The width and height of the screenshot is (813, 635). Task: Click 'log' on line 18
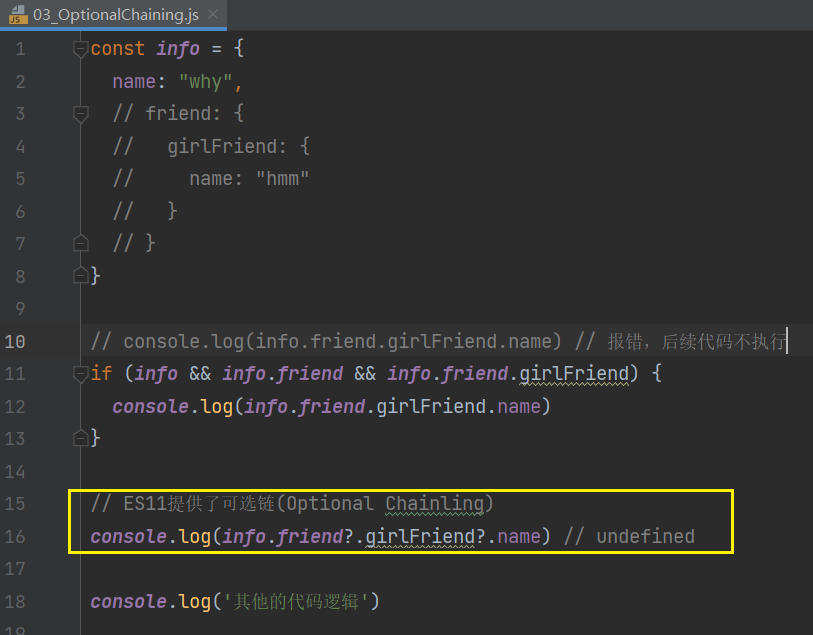point(194,602)
